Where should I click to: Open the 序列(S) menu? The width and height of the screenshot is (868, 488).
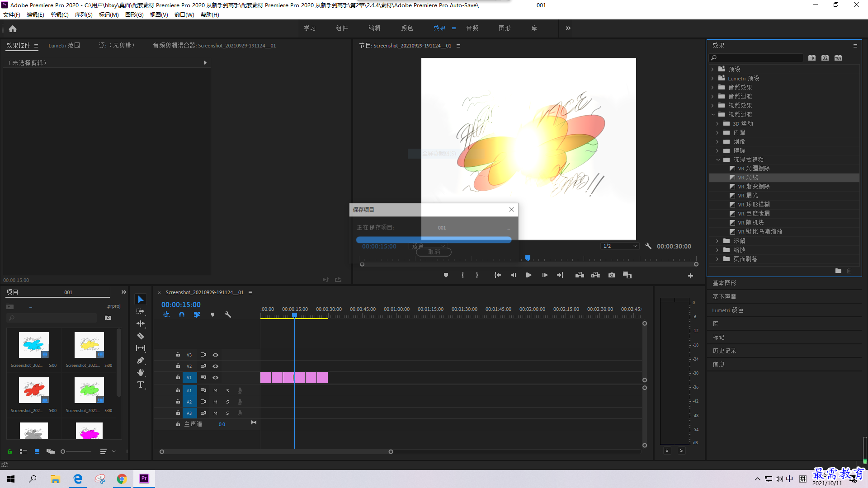tap(84, 15)
